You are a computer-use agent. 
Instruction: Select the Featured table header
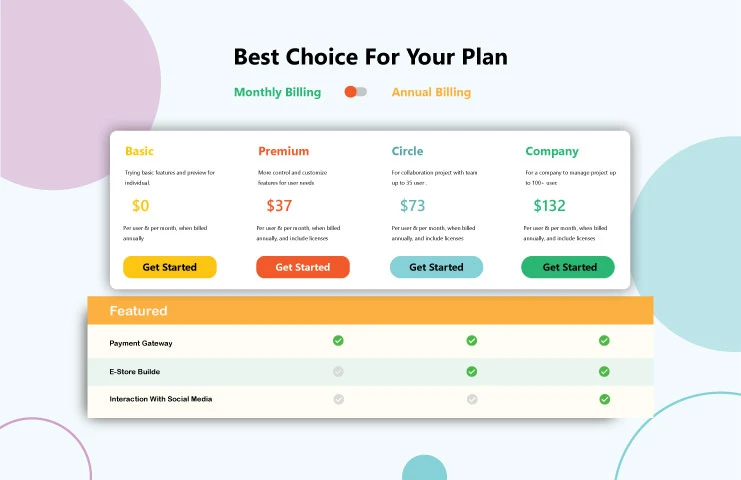(370, 310)
